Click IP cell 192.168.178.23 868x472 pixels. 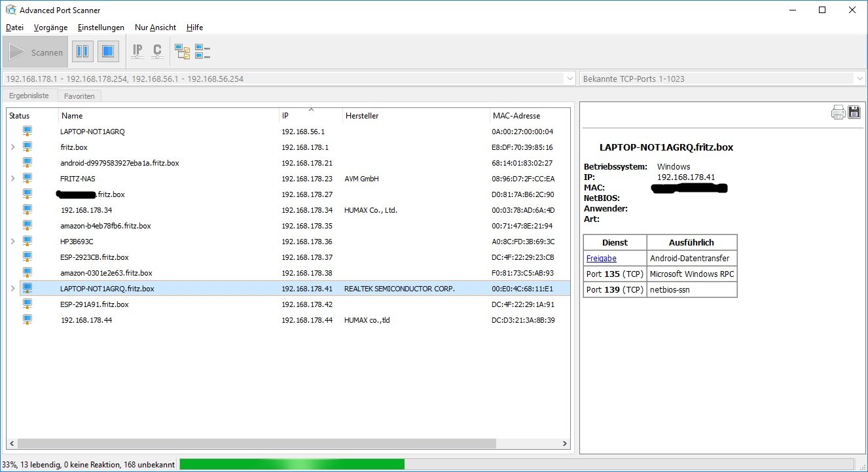click(x=307, y=179)
